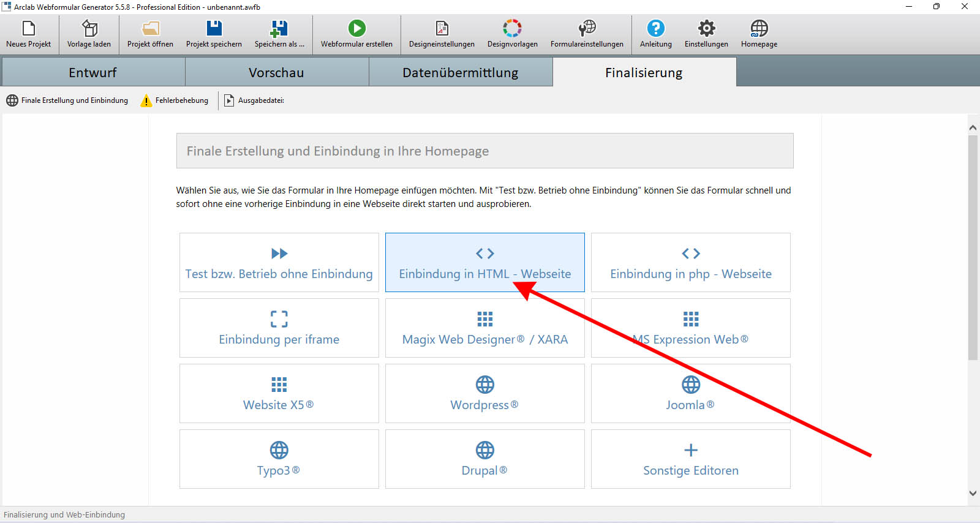Click the Sonstige Editoren plus tile

coord(690,459)
